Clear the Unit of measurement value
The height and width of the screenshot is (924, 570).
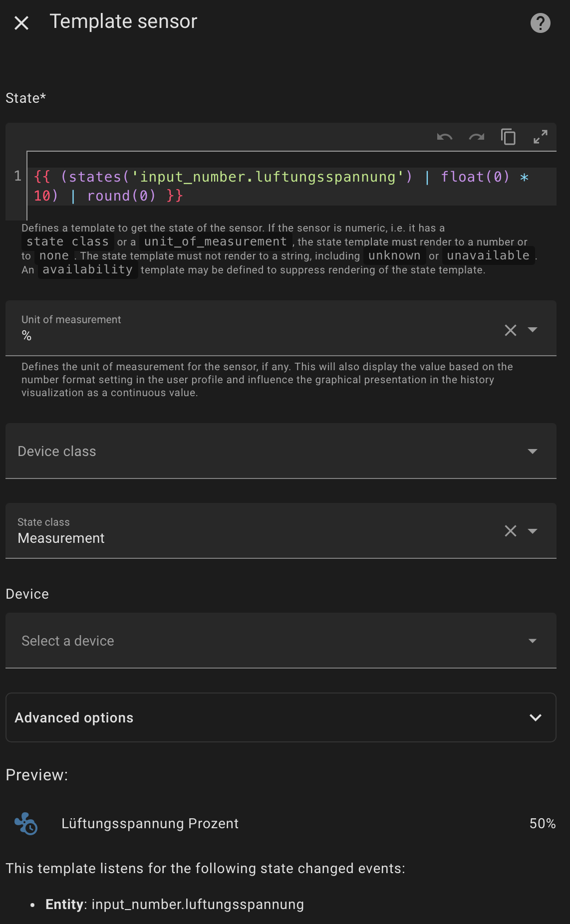point(510,330)
